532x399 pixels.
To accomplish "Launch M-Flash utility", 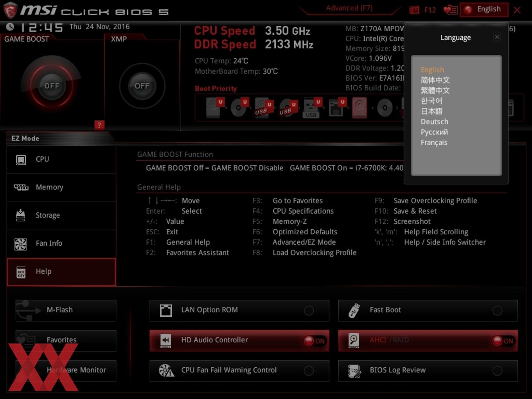I will [x=66, y=310].
